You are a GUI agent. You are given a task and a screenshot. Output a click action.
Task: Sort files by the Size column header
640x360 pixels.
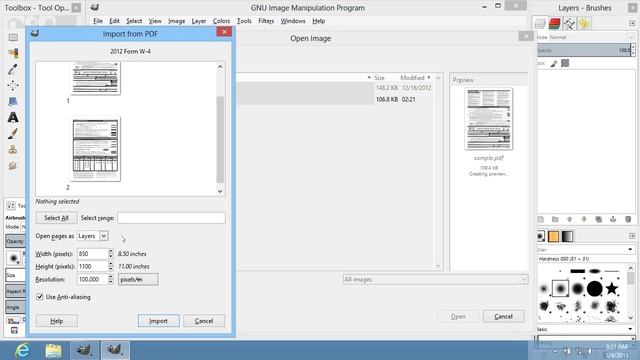(x=379, y=78)
